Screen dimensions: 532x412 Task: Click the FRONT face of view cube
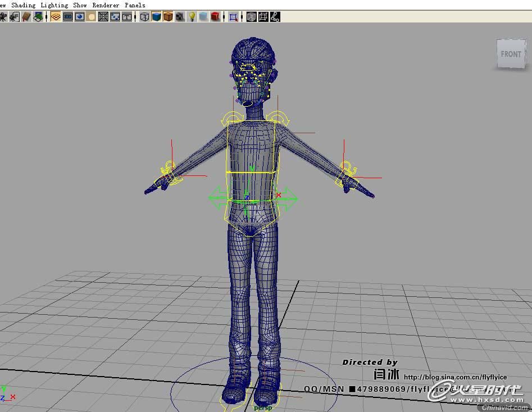coord(511,54)
